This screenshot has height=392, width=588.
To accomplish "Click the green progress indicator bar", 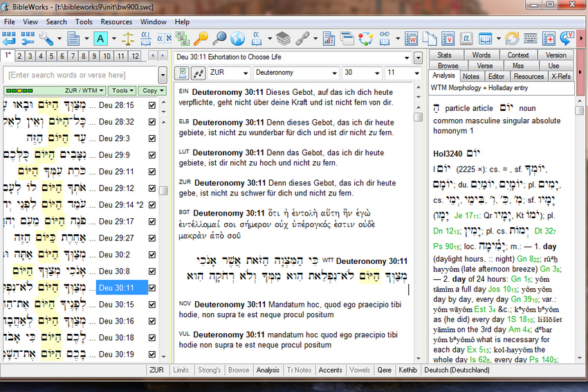I will tap(19, 91).
